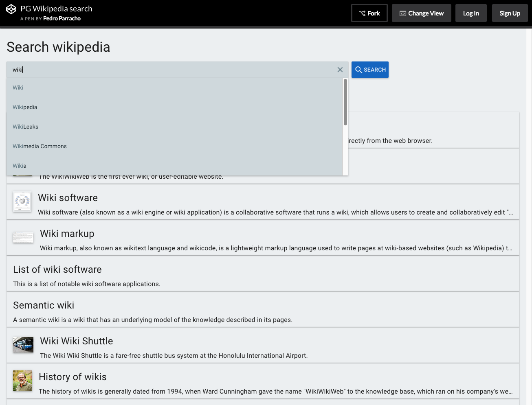Open Pedro Parracho's author profile link

tap(62, 19)
